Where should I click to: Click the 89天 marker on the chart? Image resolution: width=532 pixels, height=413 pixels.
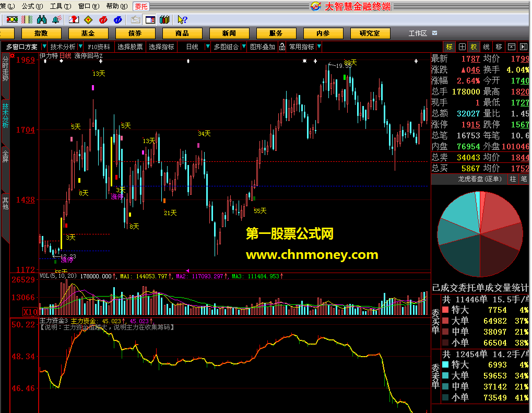point(350,63)
